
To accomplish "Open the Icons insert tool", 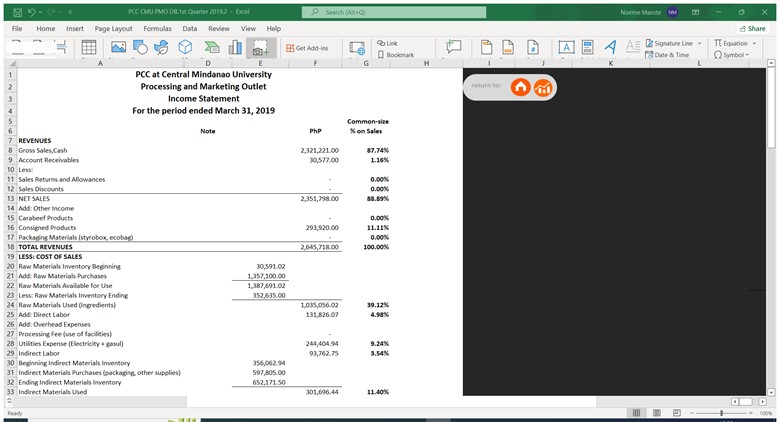I will tap(161, 47).
